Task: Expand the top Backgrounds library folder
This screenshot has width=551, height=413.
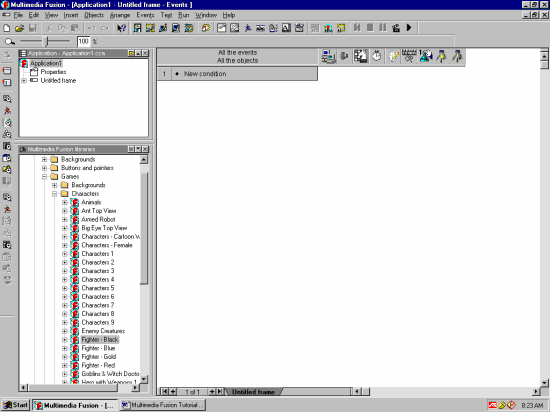Action: coord(45,159)
